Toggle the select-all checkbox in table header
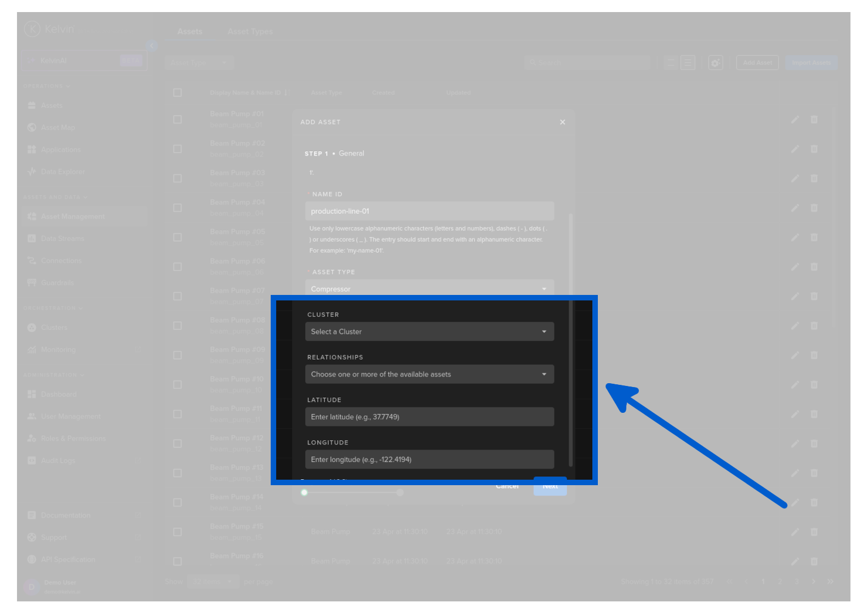The width and height of the screenshot is (868, 614). tap(178, 93)
